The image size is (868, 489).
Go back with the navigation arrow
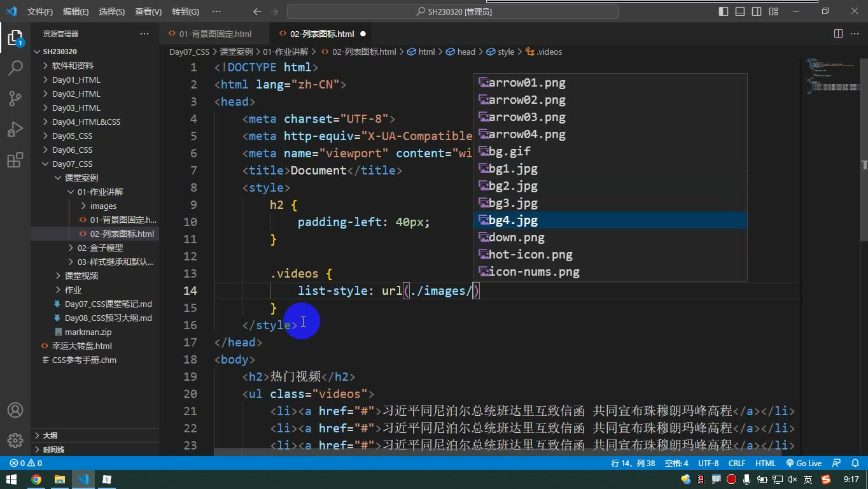257,11
